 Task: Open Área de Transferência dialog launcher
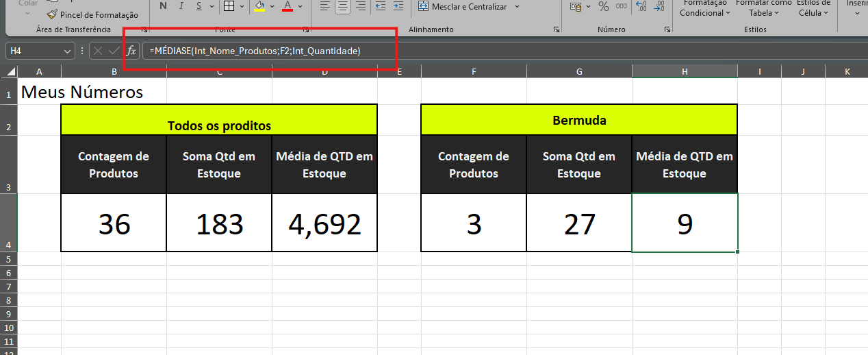[144, 30]
